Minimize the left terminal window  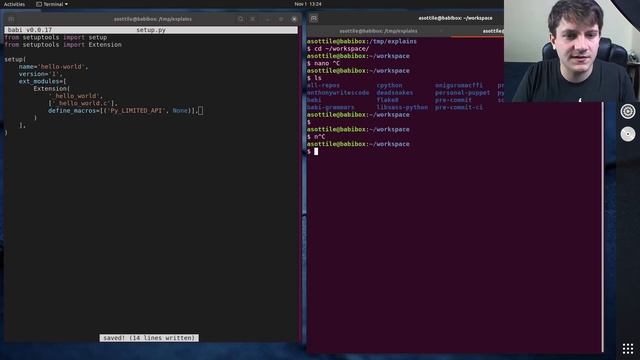pyautogui.click(x=268, y=19)
